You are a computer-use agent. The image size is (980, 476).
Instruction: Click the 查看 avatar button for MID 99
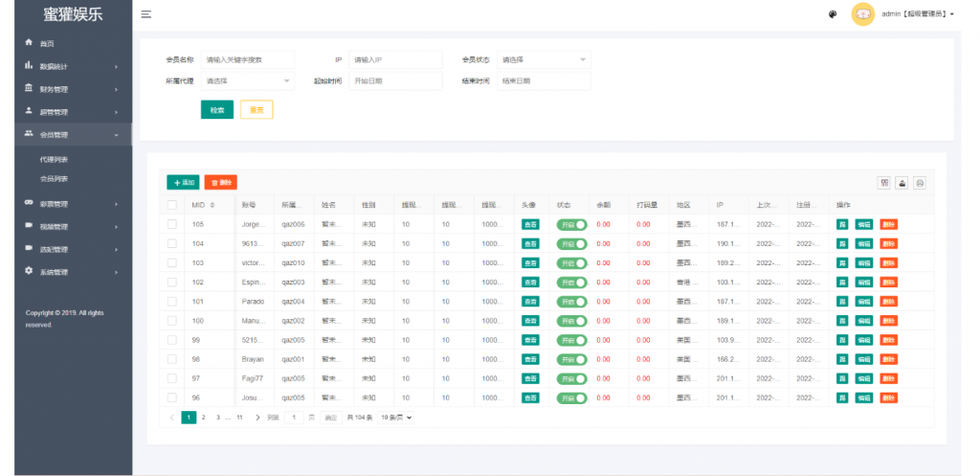click(x=530, y=340)
